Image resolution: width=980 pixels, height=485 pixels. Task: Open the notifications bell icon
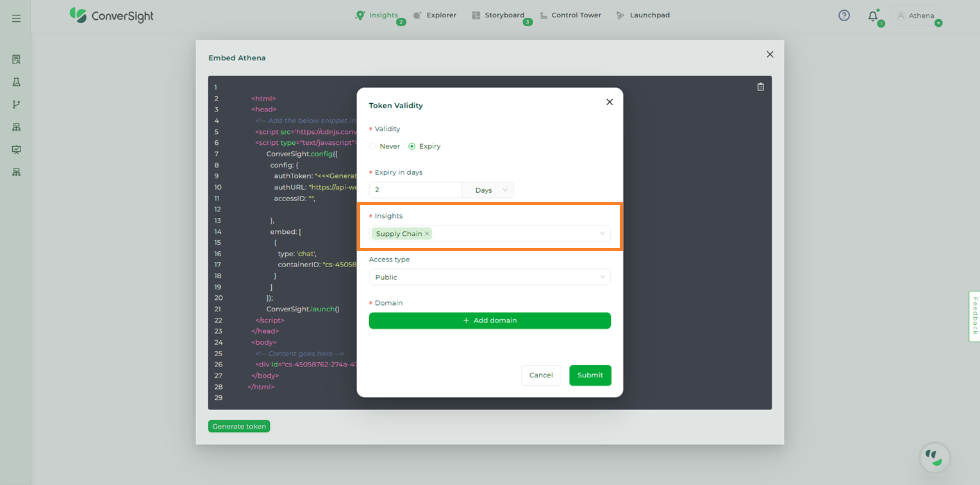pos(872,16)
